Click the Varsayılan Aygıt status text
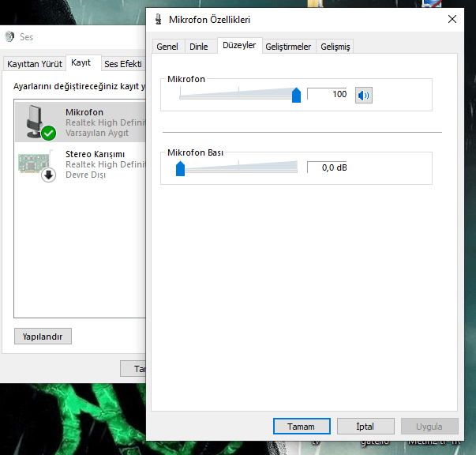This screenshot has height=455, width=476. [97, 133]
